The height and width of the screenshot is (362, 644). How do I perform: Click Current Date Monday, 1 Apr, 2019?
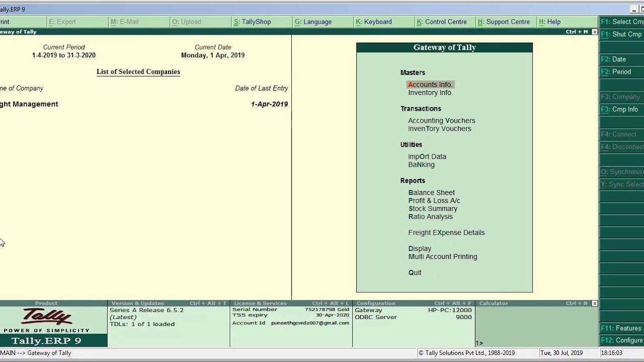click(x=213, y=55)
